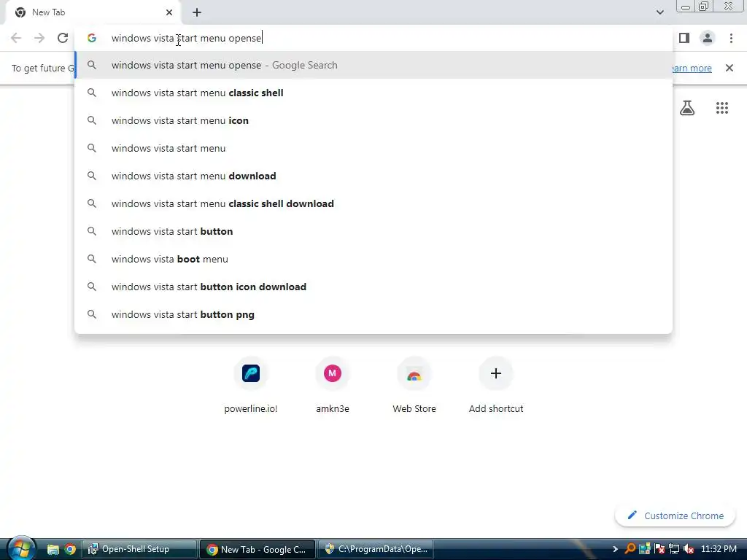Select suggestion 'windows vista start button'
747x560 pixels.
(x=373, y=231)
